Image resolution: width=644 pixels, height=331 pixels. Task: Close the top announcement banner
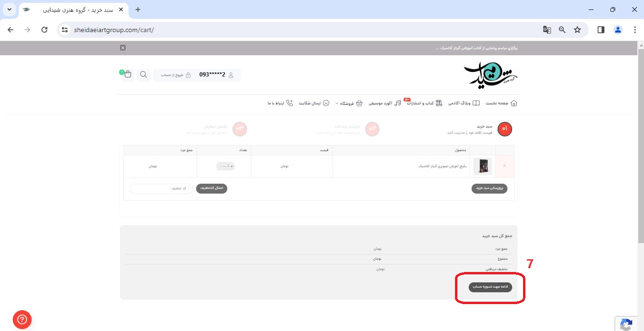(123, 48)
